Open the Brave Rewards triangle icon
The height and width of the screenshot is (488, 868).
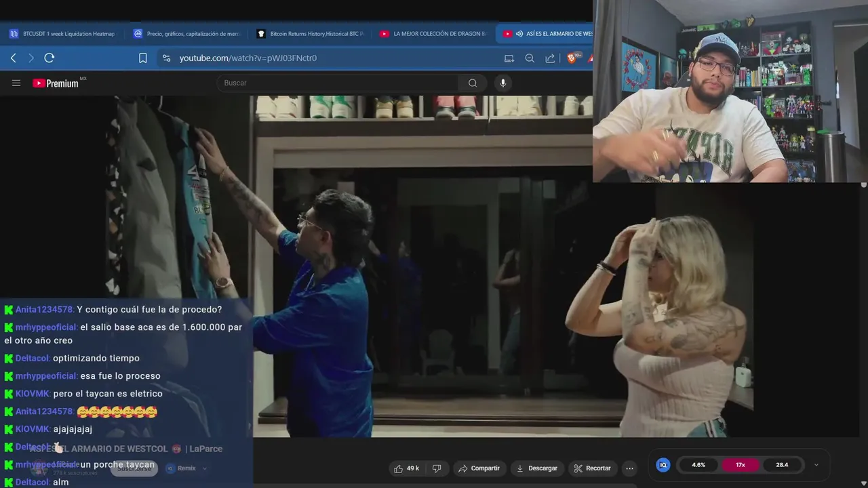click(589, 58)
